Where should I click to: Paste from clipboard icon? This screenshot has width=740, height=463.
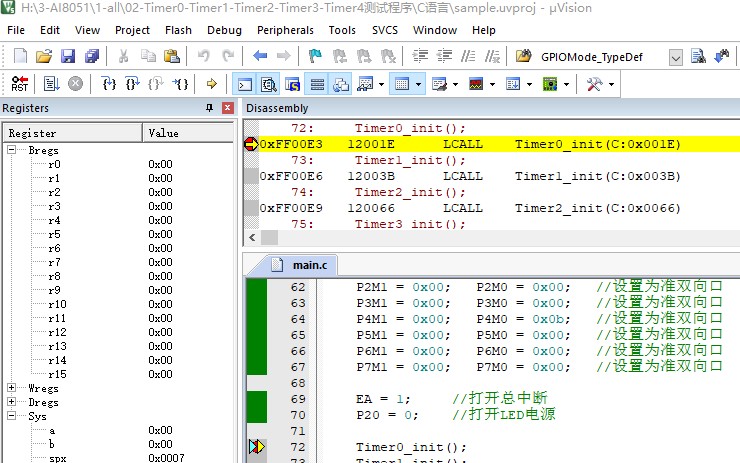172,56
